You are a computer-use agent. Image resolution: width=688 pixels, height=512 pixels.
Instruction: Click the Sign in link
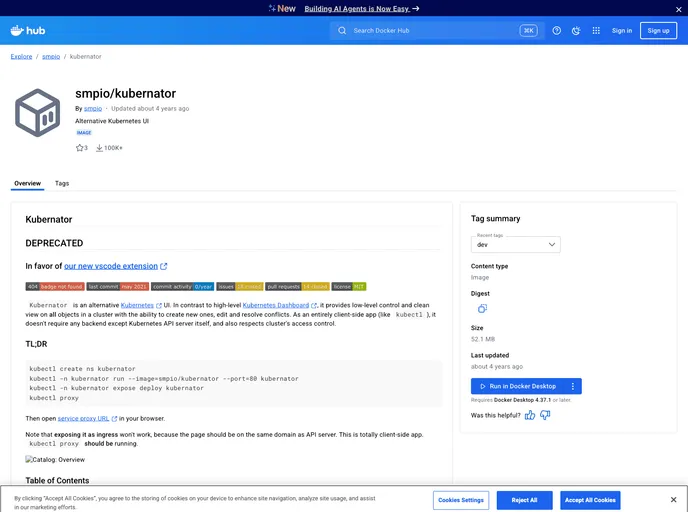pos(622,30)
